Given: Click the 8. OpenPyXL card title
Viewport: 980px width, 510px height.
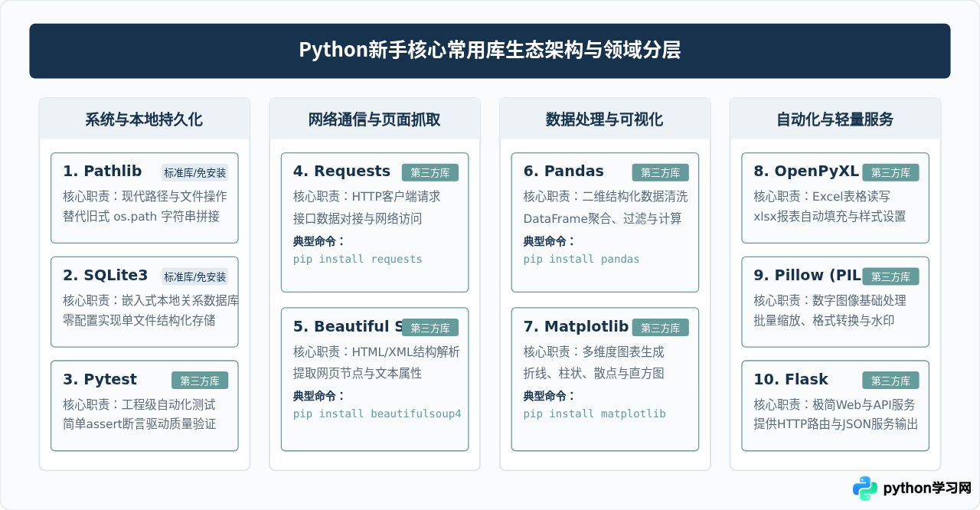Looking at the screenshot, I should (x=807, y=172).
